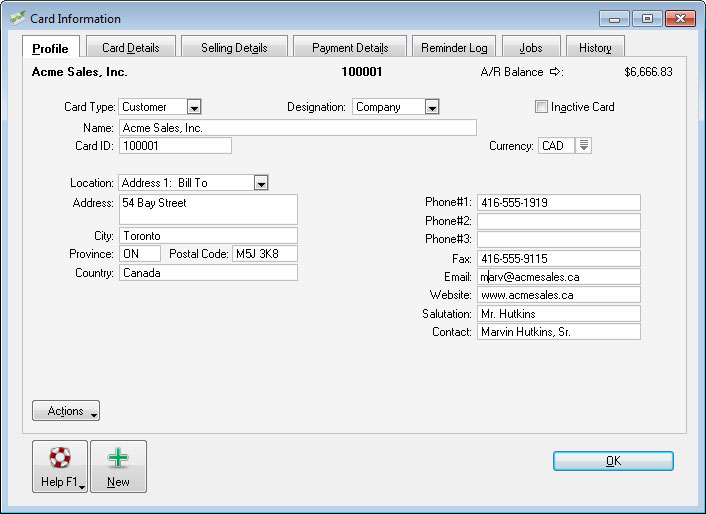The image size is (706, 514).
Task: Edit the Postal Code field
Action: pos(265,253)
